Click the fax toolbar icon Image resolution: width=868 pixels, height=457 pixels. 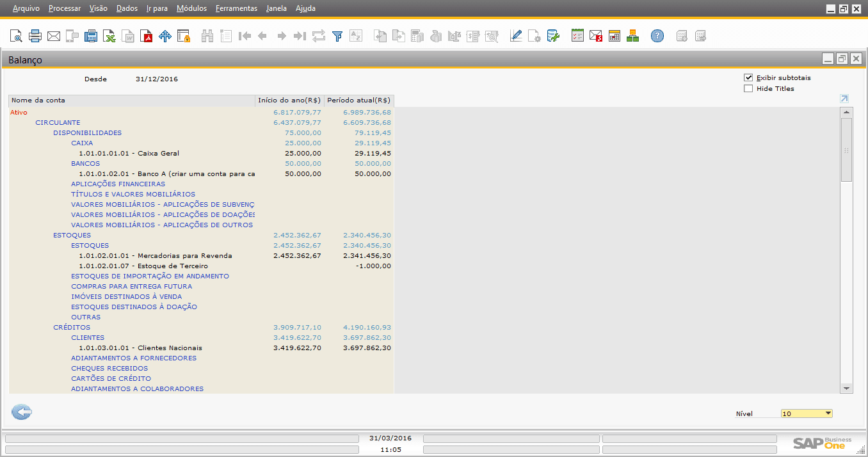click(92, 36)
